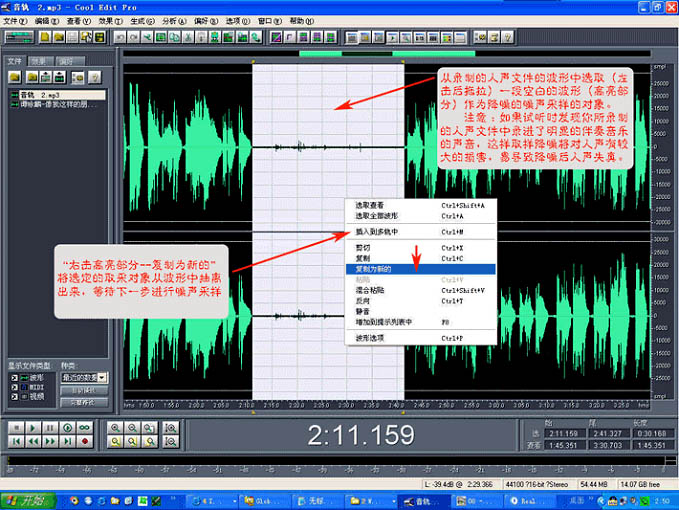Toggle the Play Looped button
Image resolution: width=679 pixels, height=510 pixels.
click(85, 428)
